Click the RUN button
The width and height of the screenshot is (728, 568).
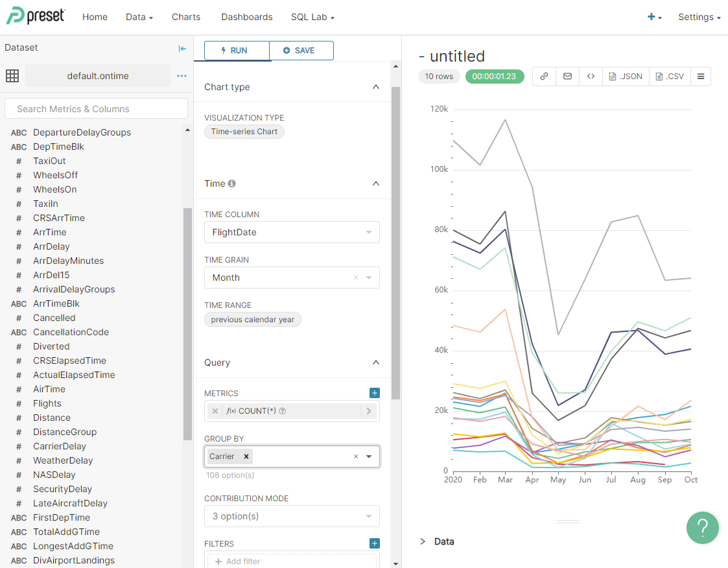[x=237, y=51]
